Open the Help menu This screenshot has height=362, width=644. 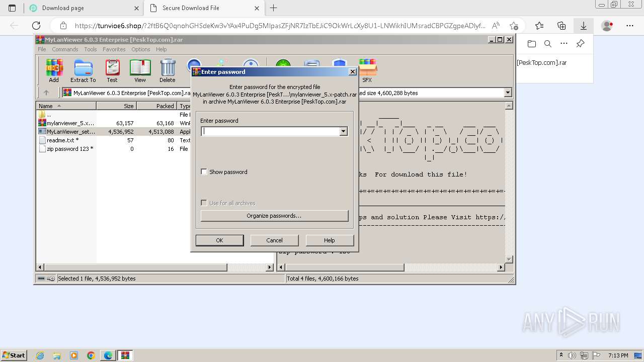coord(161,49)
